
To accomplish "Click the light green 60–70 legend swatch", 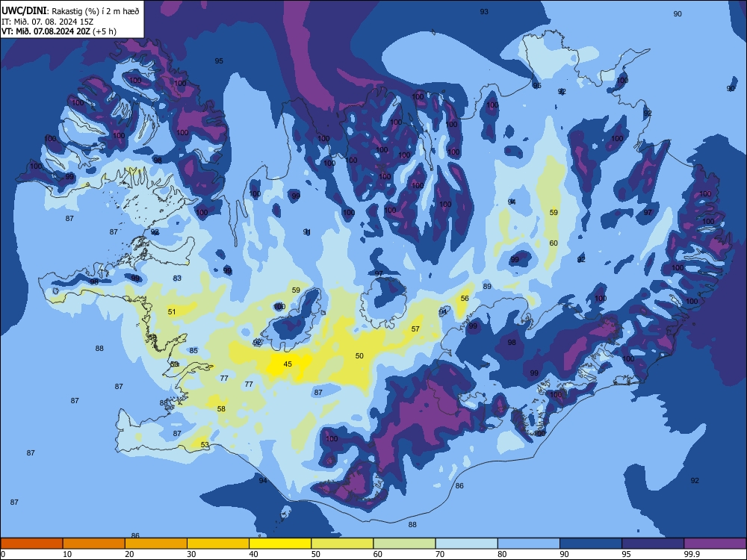I will coord(404,544).
